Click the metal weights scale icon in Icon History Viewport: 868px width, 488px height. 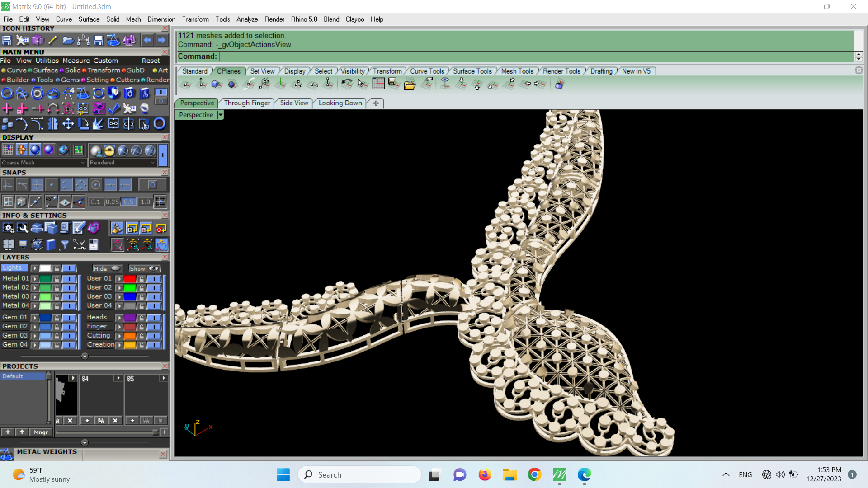point(113,40)
